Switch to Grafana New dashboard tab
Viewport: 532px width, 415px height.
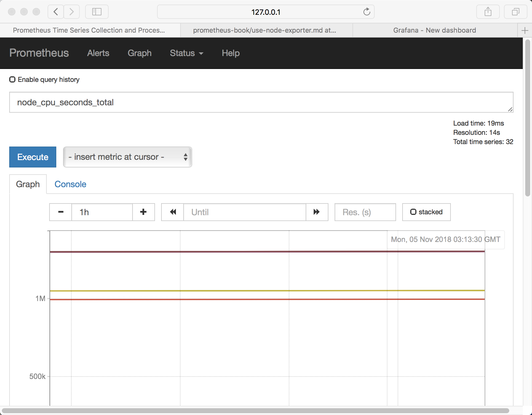click(435, 30)
